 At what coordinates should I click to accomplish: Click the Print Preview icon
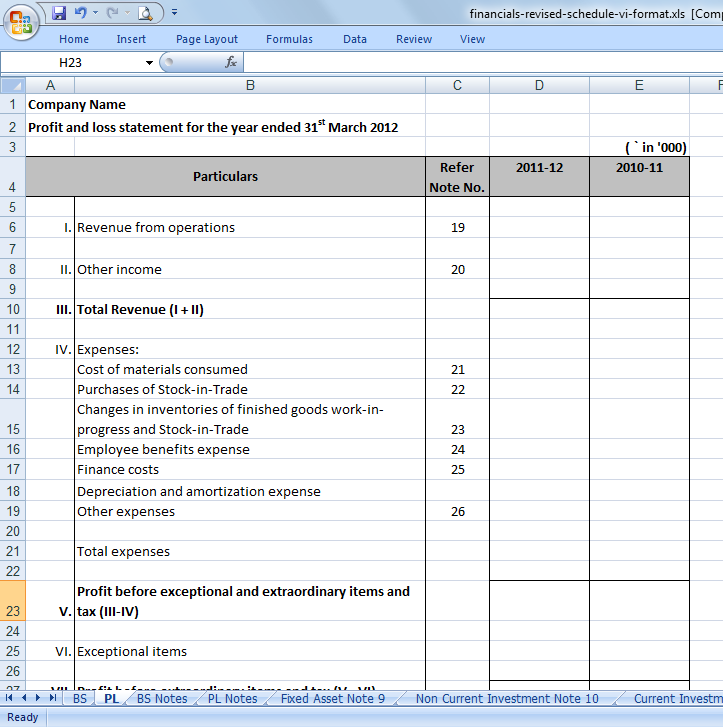pyautogui.click(x=145, y=13)
